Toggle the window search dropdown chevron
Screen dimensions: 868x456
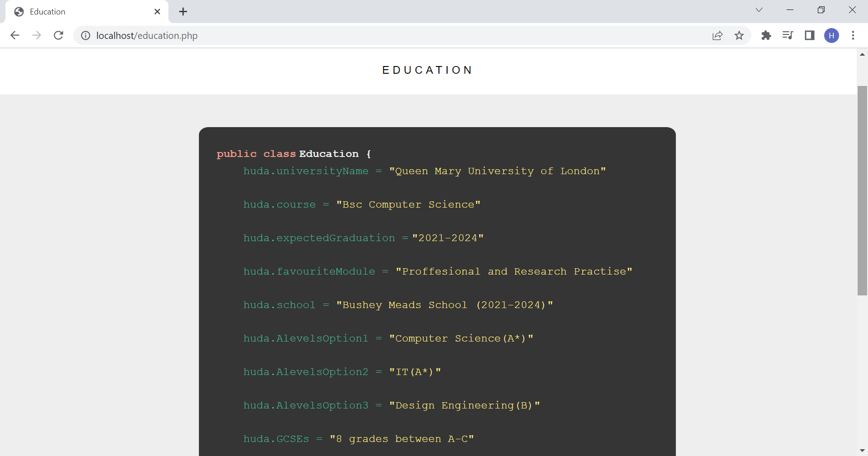(759, 9)
